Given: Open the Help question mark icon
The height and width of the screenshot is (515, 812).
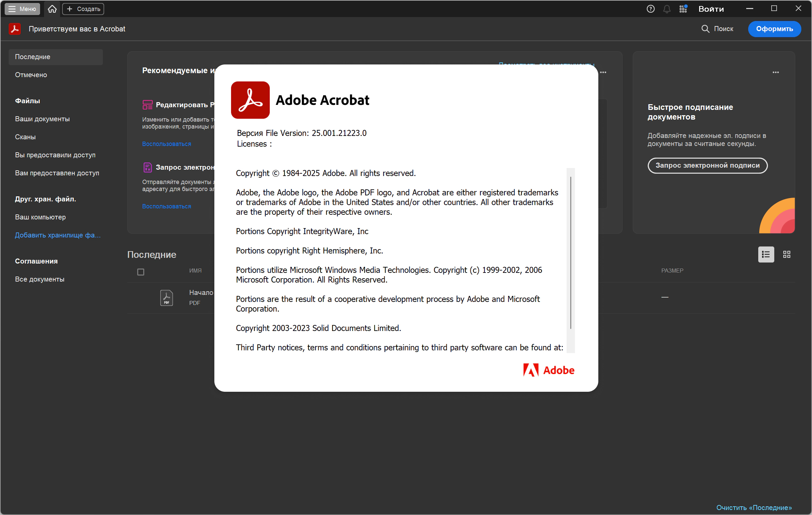Looking at the screenshot, I should (x=650, y=9).
